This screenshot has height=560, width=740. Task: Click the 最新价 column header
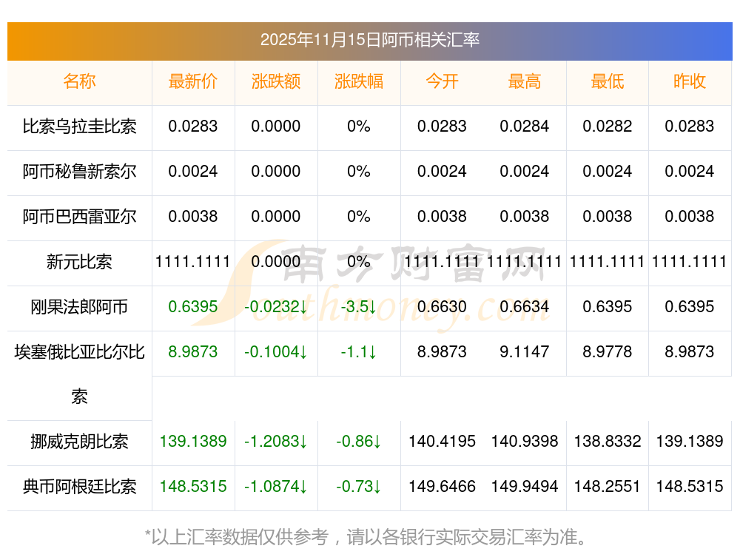coord(193,81)
